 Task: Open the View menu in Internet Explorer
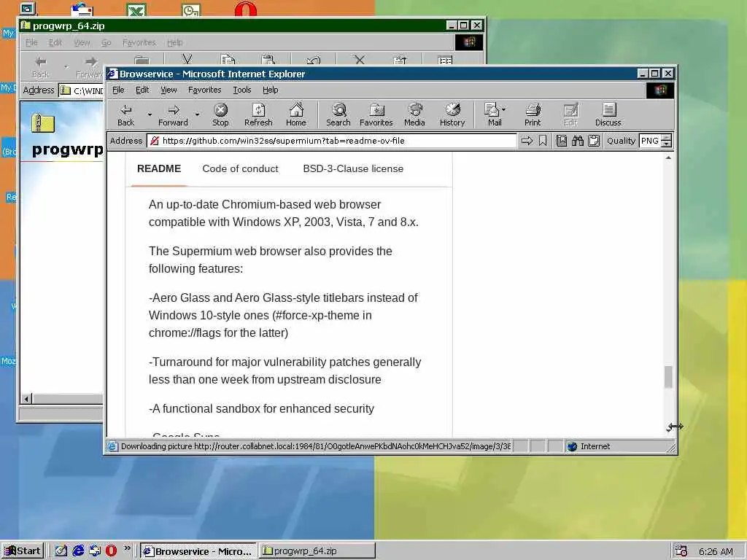pyautogui.click(x=169, y=90)
